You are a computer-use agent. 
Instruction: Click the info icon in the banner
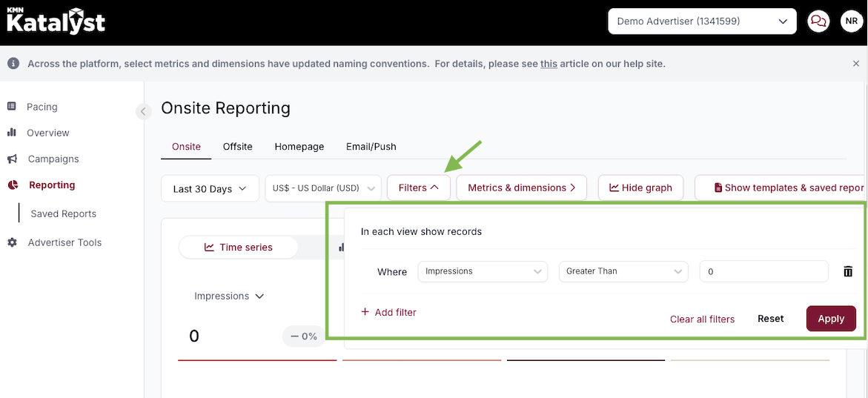14,64
